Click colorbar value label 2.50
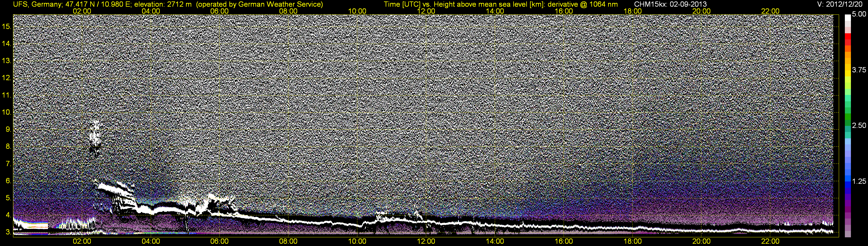868x246 pixels. (x=859, y=125)
